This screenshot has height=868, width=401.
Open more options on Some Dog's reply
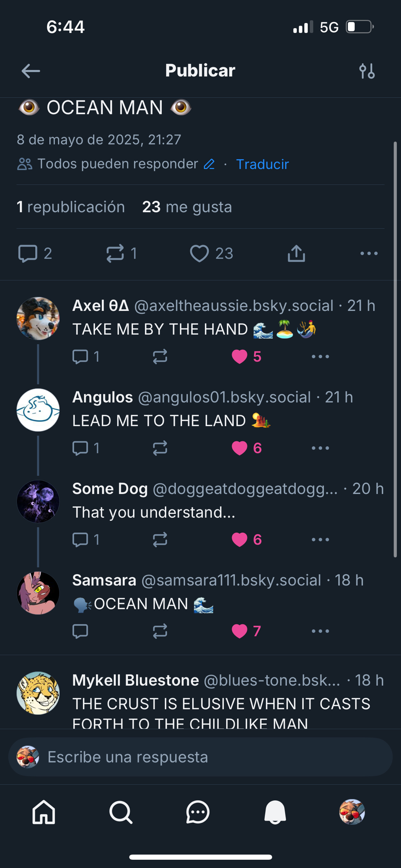(x=320, y=539)
